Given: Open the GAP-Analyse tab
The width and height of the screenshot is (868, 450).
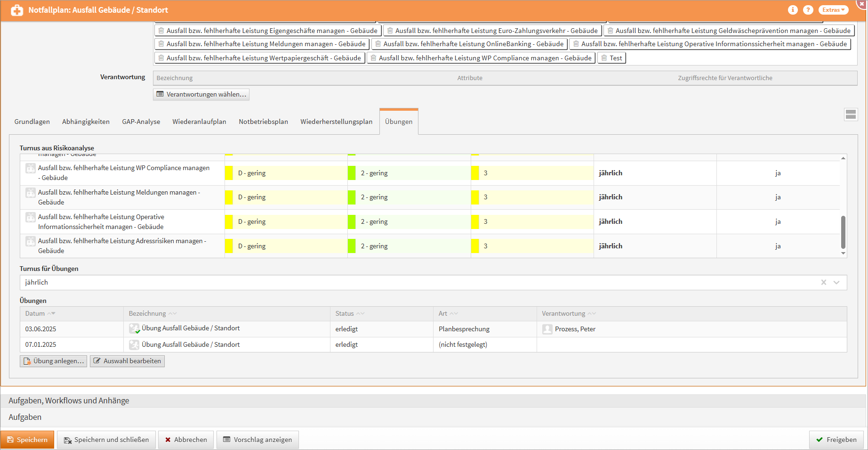Looking at the screenshot, I should [x=141, y=122].
